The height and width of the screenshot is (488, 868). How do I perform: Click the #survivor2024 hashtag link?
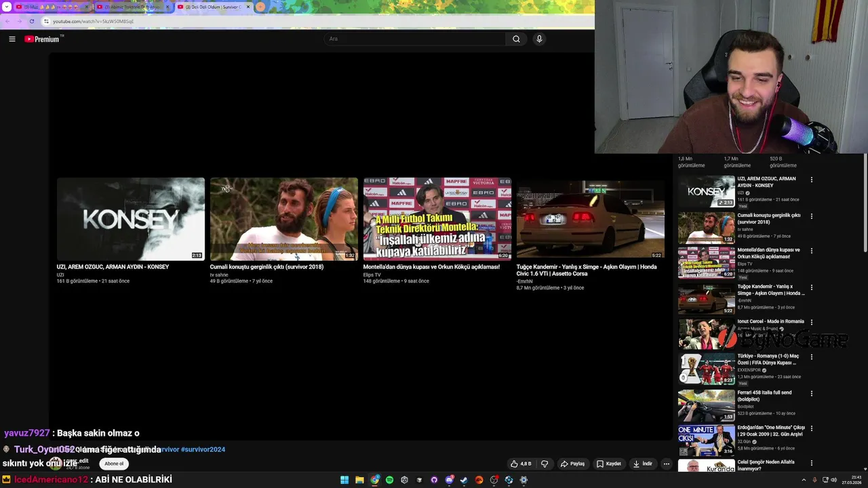click(203, 449)
